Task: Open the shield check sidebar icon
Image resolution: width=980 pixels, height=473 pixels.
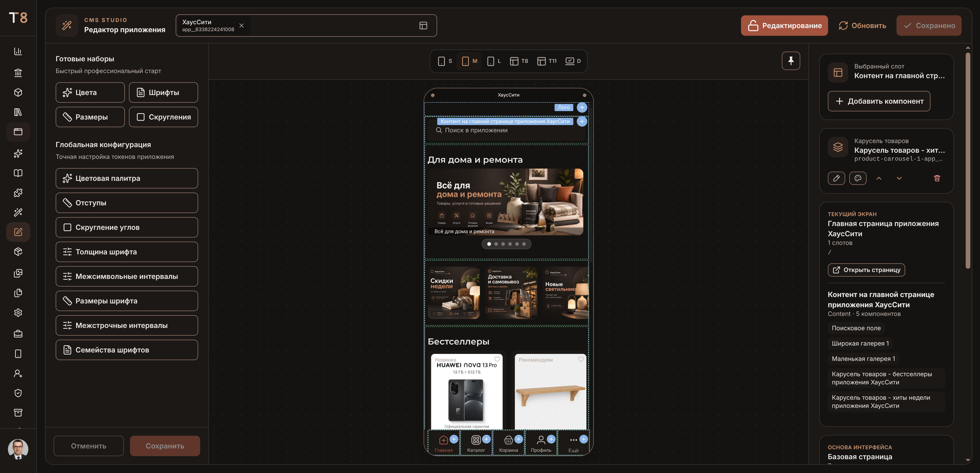Action: (x=18, y=393)
